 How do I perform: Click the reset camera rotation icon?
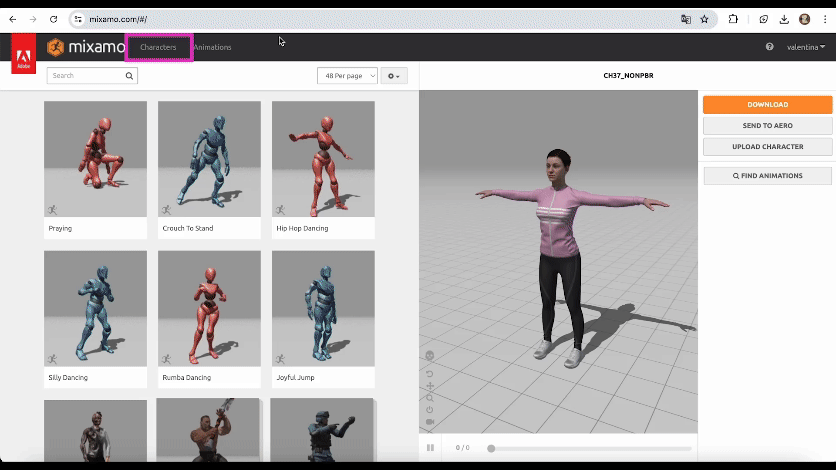coord(430,373)
